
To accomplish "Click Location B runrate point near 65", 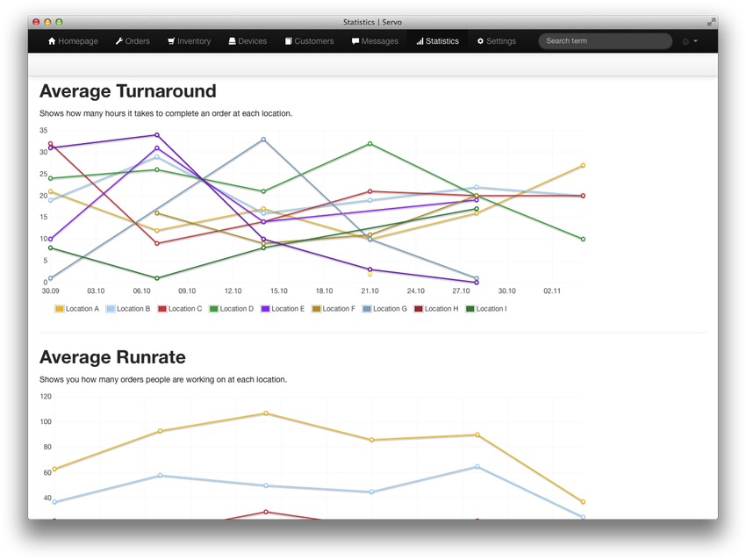I will pyautogui.click(x=477, y=467).
